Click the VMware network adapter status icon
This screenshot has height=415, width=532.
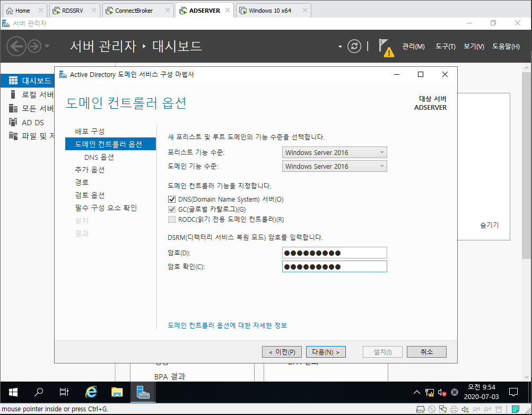click(x=443, y=409)
